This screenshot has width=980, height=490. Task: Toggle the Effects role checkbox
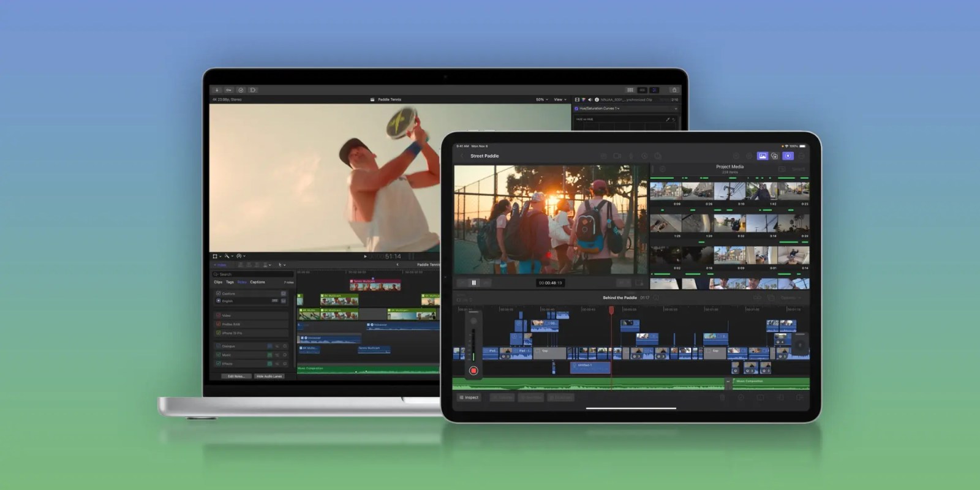pos(218,363)
